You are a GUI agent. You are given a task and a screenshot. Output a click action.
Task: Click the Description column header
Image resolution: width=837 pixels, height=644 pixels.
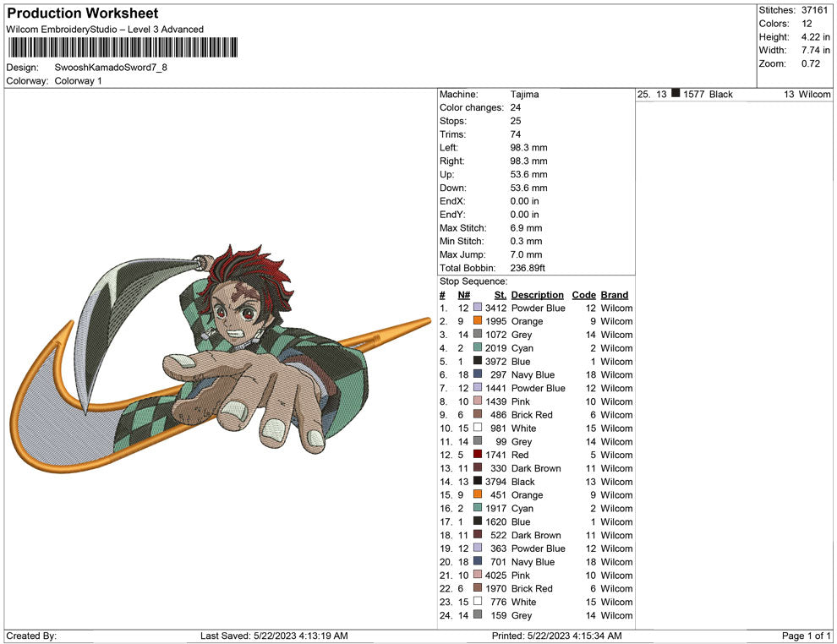click(537, 295)
